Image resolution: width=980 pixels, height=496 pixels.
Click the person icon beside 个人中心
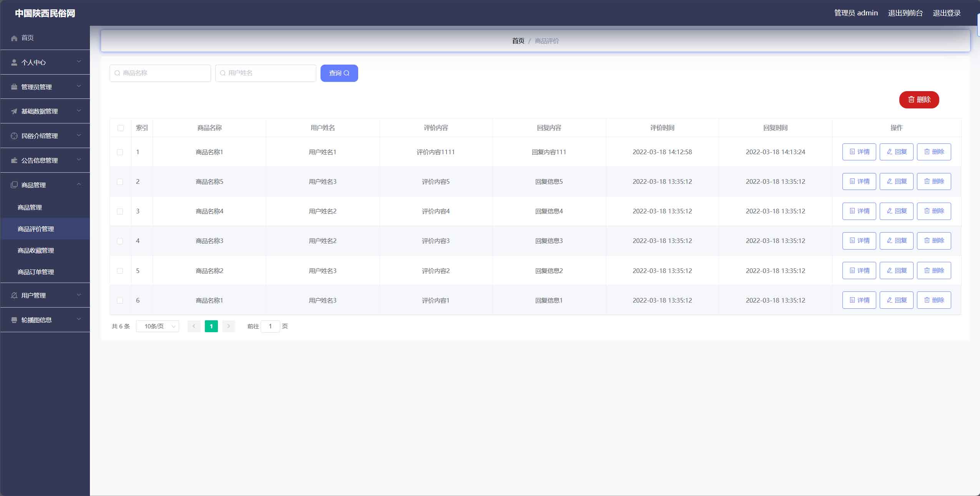point(14,62)
